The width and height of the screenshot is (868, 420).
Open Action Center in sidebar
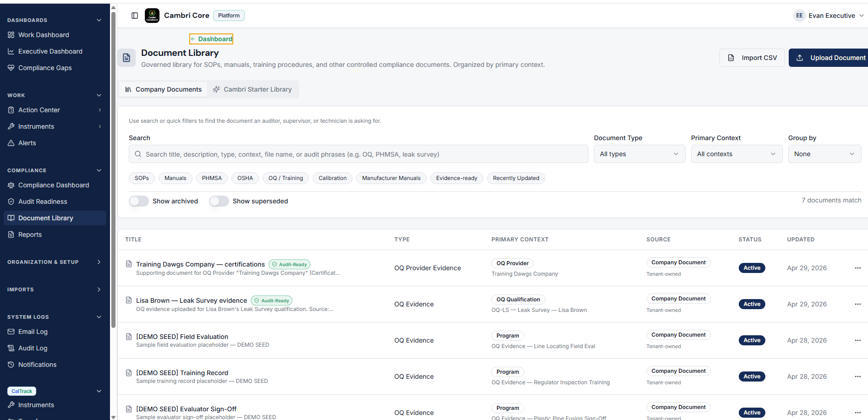point(39,110)
